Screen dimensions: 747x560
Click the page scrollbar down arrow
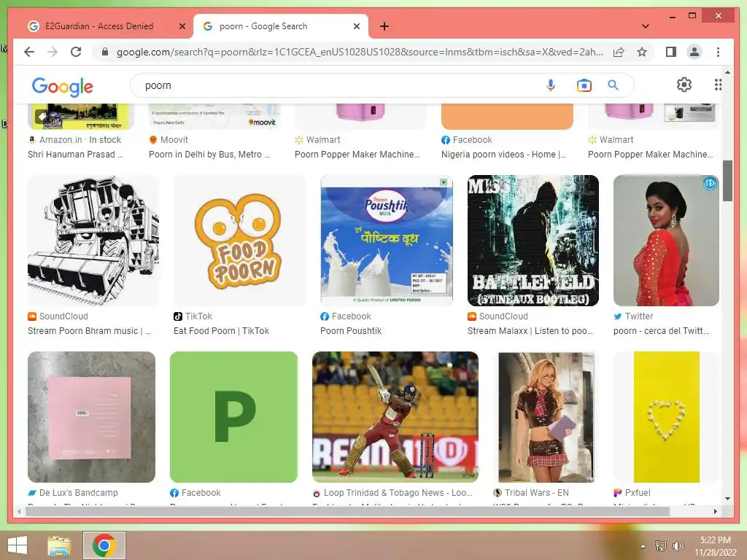pos(727,499)
